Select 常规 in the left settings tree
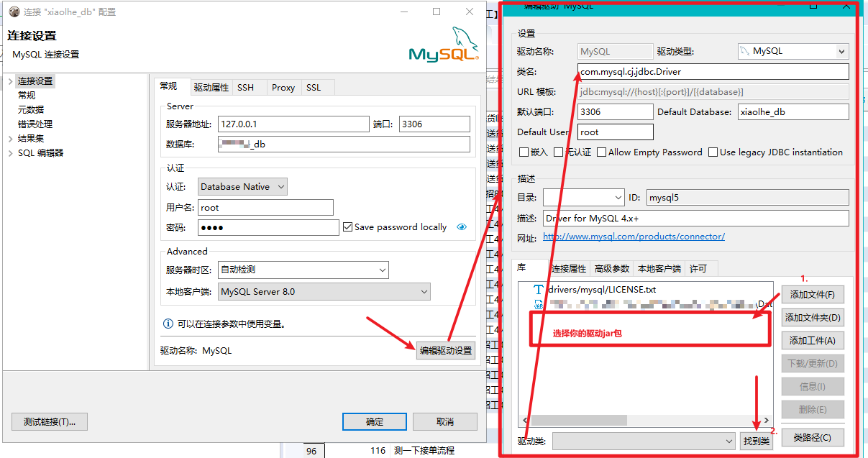The width and height of the screenshot is (868, 458). point(27,96)
